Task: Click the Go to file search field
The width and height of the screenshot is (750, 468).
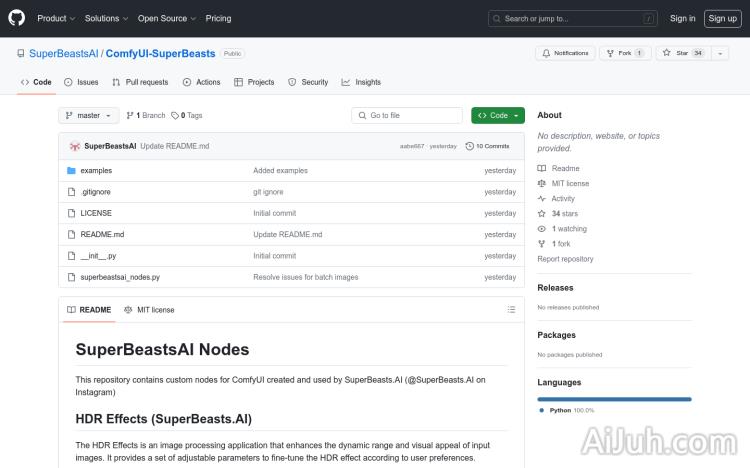Action: [x=408, y=116]
